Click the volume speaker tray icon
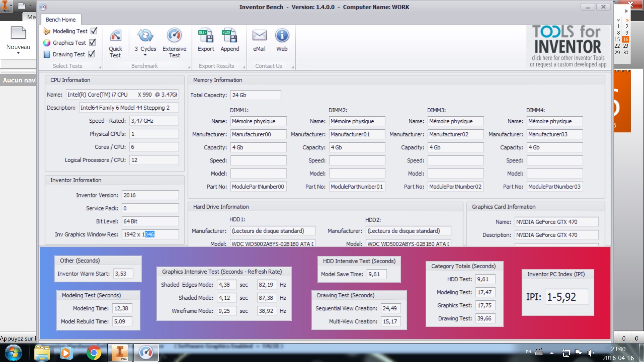This screenshot has height=362, width=644. pos(591,353)
